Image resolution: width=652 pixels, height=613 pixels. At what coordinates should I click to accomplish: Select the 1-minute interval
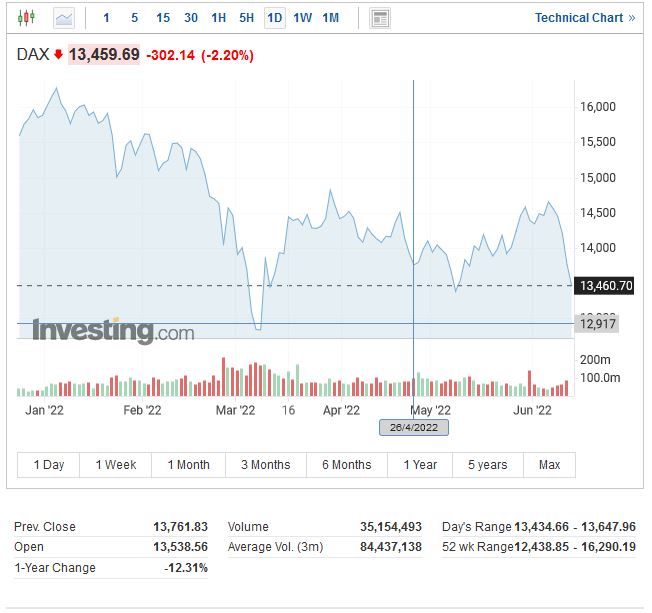tap(107, 18)
